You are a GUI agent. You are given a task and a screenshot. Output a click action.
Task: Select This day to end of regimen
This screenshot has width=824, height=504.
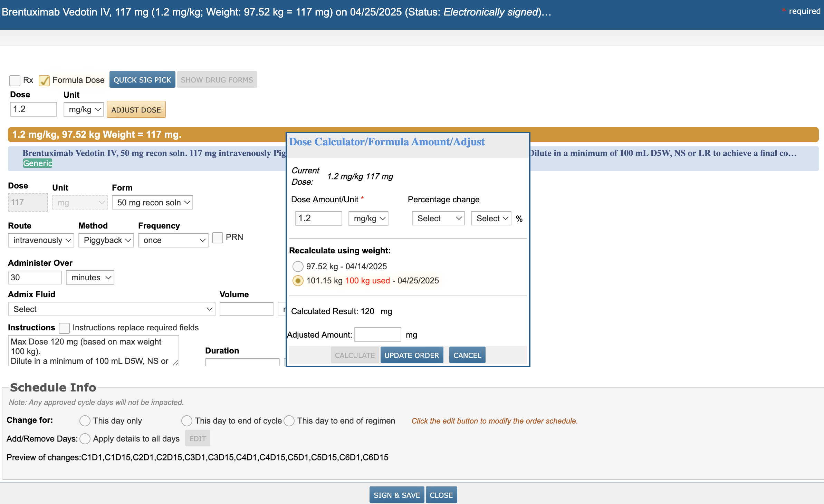coord(289,421)
